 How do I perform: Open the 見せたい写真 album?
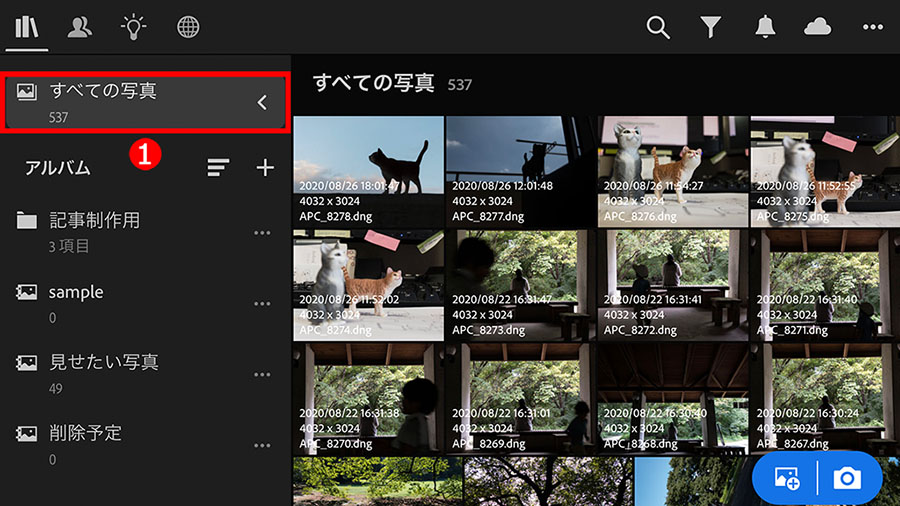[x=145, y=374]
